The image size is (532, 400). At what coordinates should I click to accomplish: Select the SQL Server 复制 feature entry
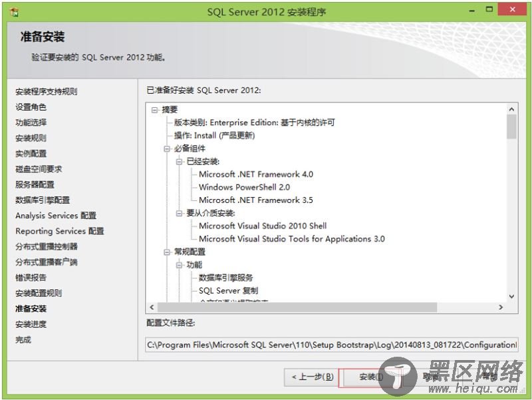point(228,291)
